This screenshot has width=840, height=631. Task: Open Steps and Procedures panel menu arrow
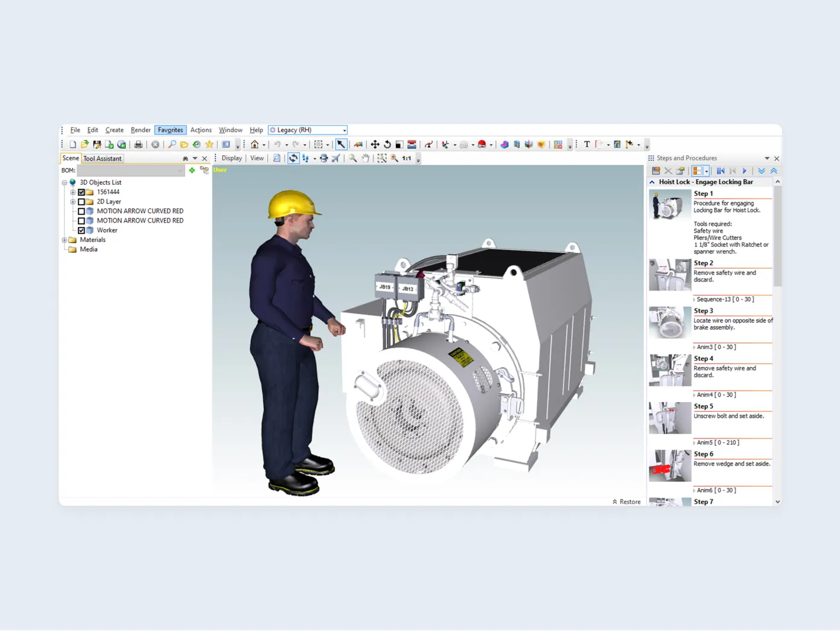(767, 158)
